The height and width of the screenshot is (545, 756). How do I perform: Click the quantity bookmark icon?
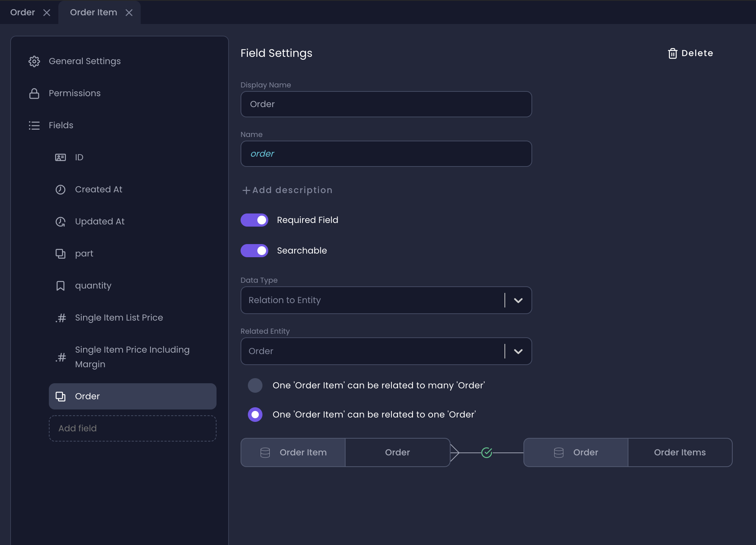61,286
